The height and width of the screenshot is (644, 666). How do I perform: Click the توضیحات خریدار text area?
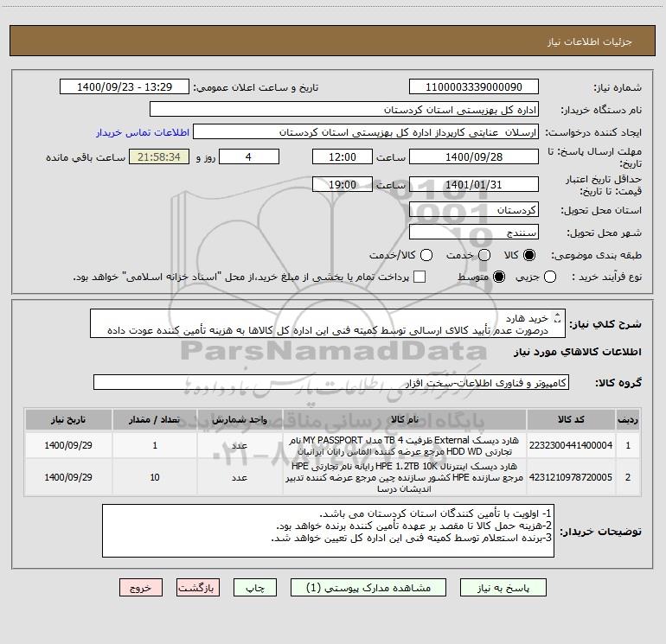328,531
